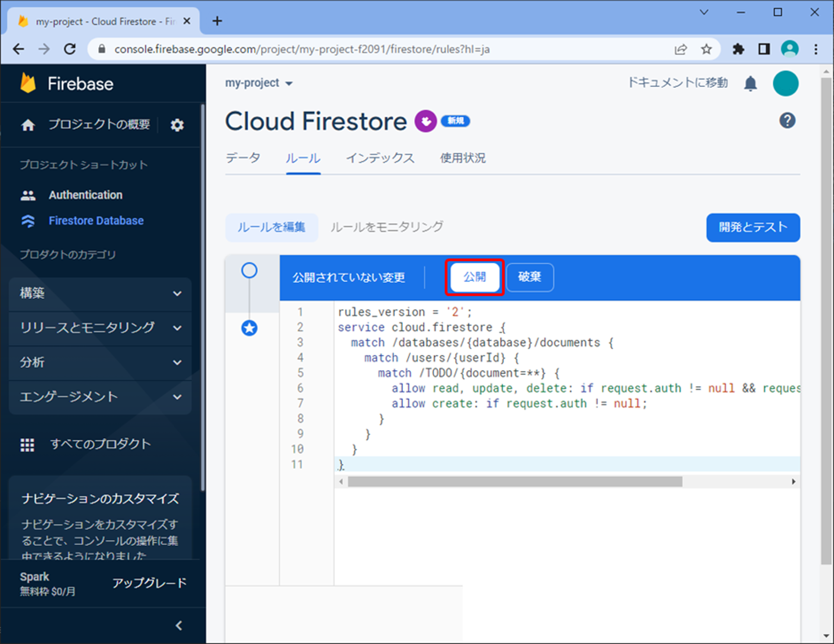The width and height of the screenshot is (834, 644).
Task: Select the unpublished draft circle in history
Action: (x=249, y=270)
